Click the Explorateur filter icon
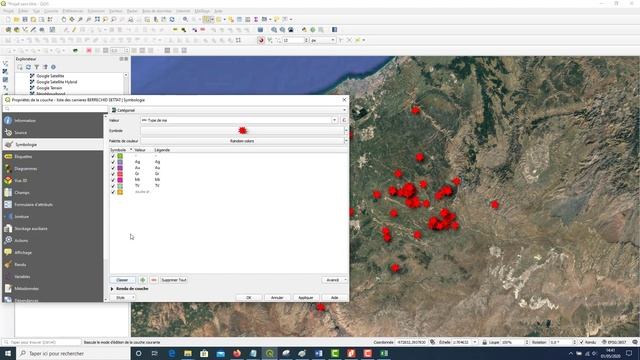The image size is (640, 360). point(37,67)
